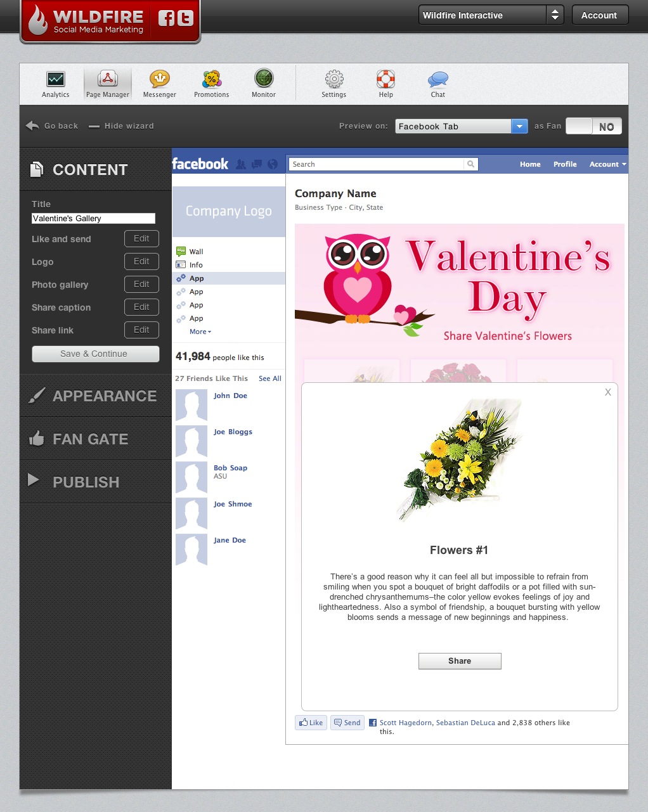Click the top-right Account button

coord(600,15)
